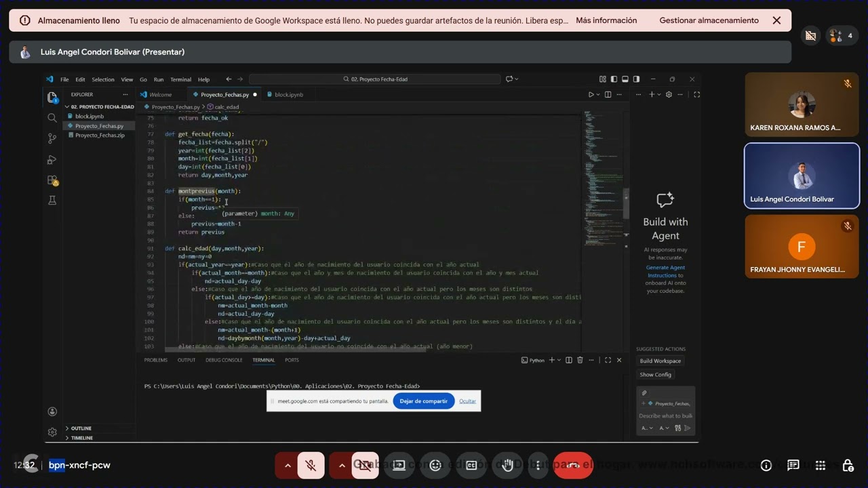This screenshot has height=488, width=868.
Task: Open new terminal launch profile dropdown
Action: (x=559, y=360)
